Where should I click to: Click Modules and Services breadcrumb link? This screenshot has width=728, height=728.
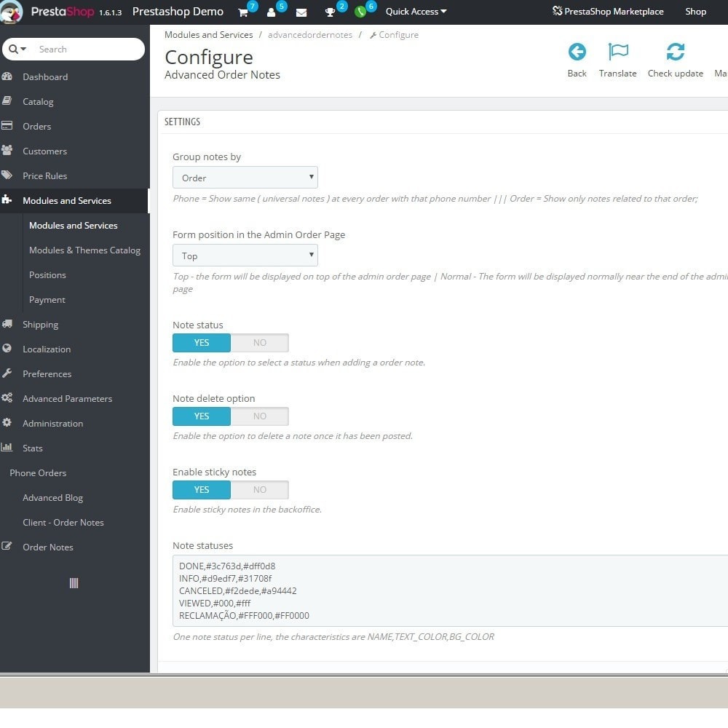208,35
